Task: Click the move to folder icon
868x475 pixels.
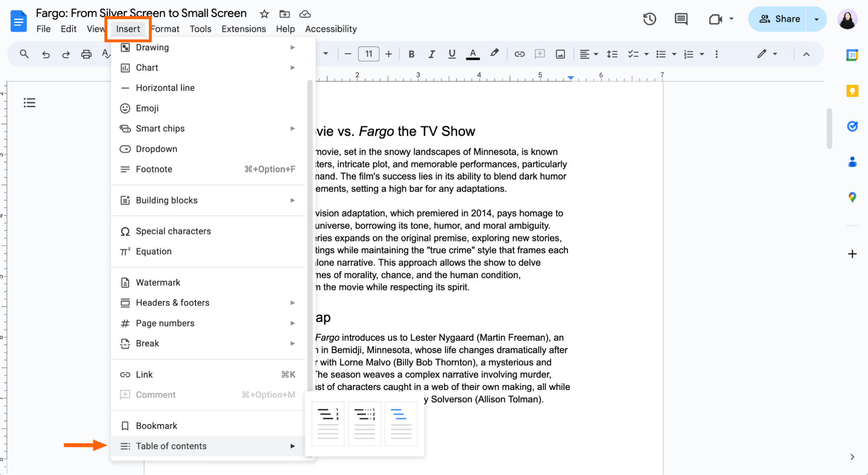Action: [284, 14]
